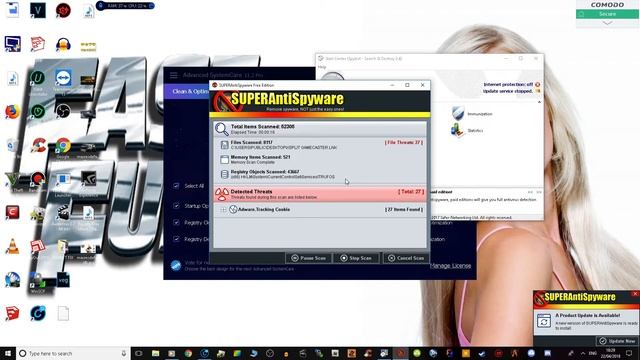Click the COMODO Secure status widget
Viewport: 640px width, 360px height.
tap(607, 14)
